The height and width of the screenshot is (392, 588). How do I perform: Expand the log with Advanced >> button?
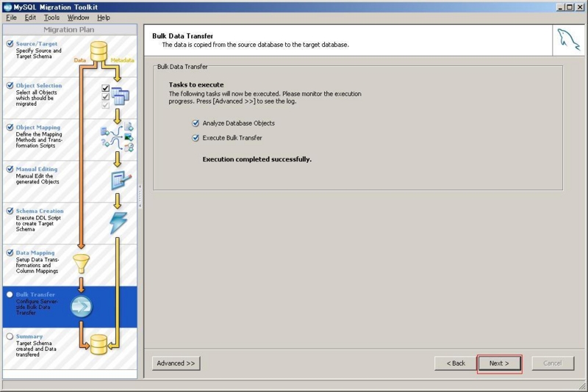(176, 363)
